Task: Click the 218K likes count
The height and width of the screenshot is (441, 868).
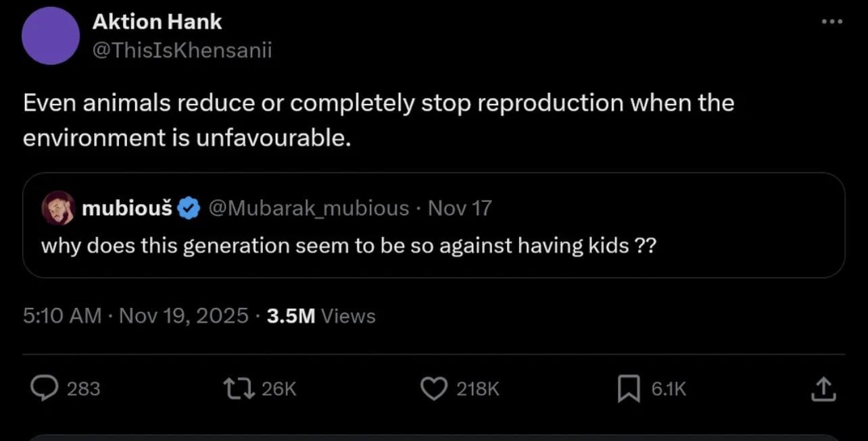Action: pyautogui.click(x=478, y=389)
